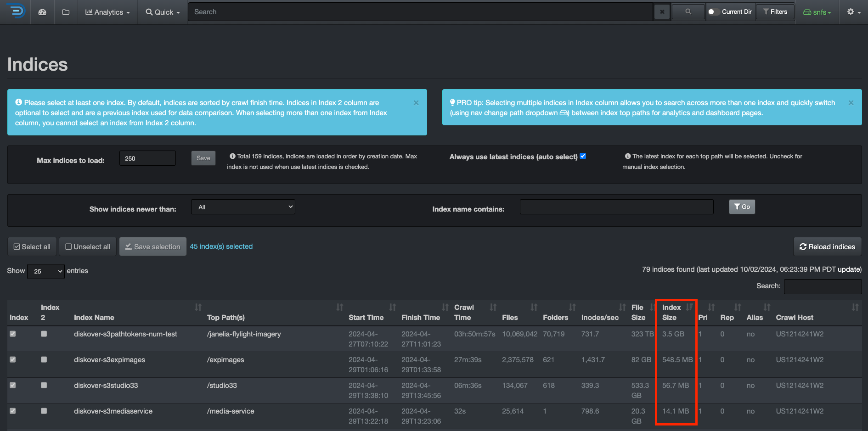Uncheck Always use latest indices
The height and width of the screenshot is (431, 868).
tap(582, 156)
